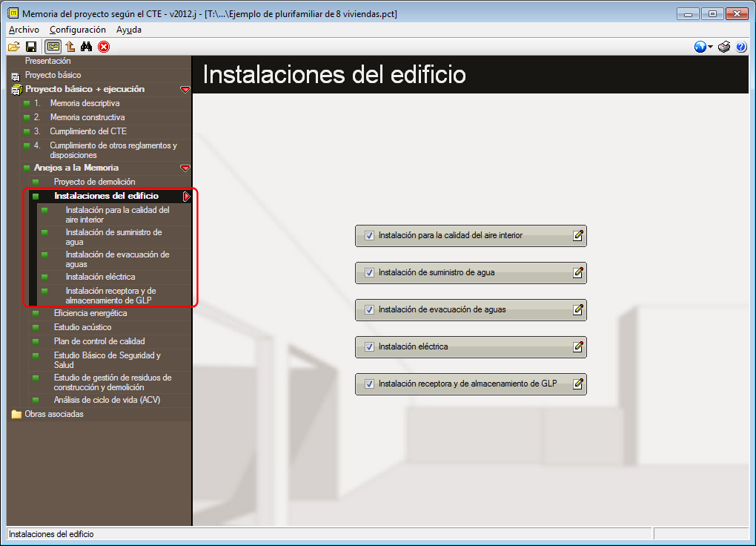
Task: Select Proyecto de demolición in the tree
Action: [x=95, y=182]
